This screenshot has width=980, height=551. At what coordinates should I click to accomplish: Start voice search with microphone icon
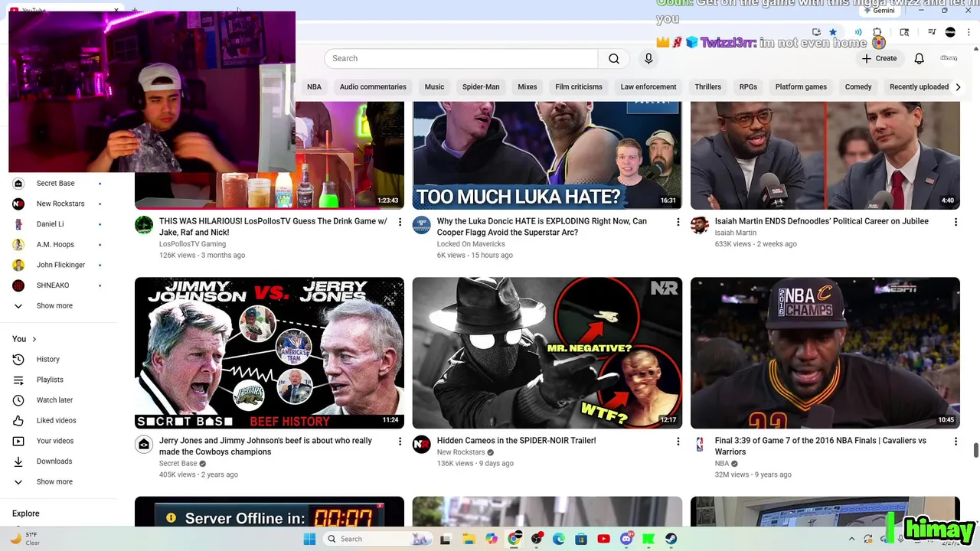648,58
